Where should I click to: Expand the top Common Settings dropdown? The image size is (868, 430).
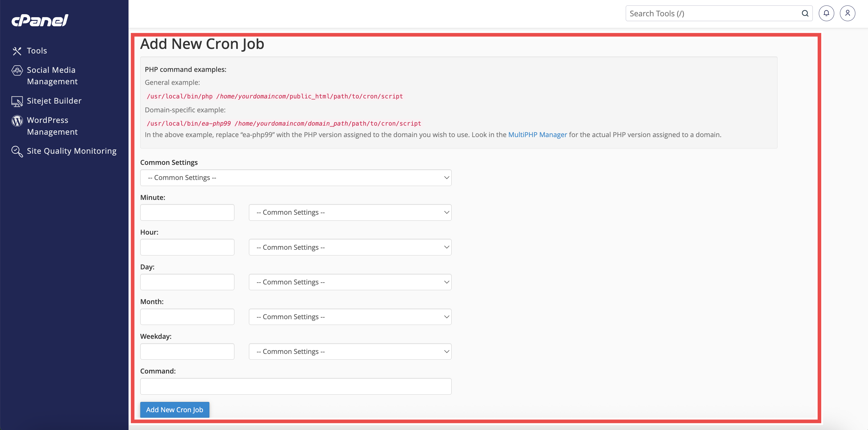295,178
